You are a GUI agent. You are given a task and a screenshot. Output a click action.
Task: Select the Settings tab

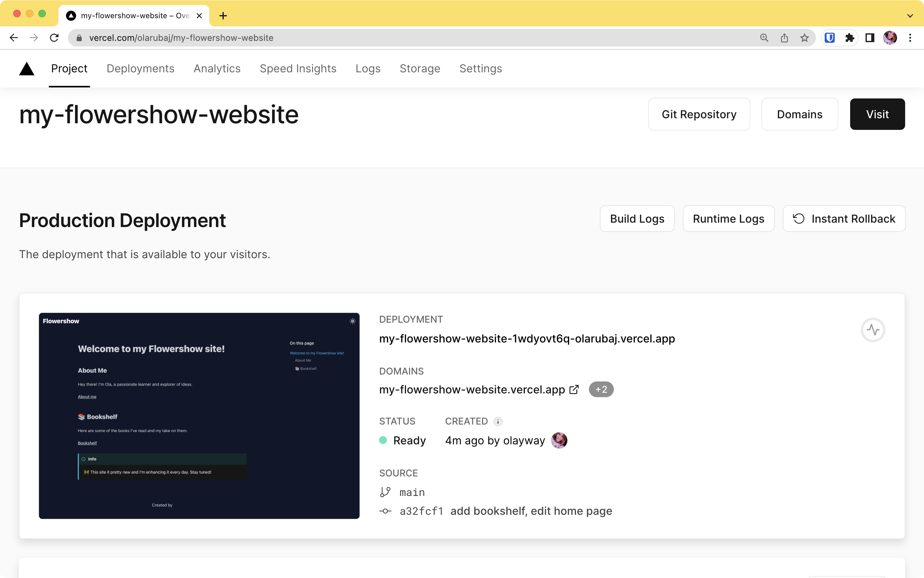tap(480, 68)
